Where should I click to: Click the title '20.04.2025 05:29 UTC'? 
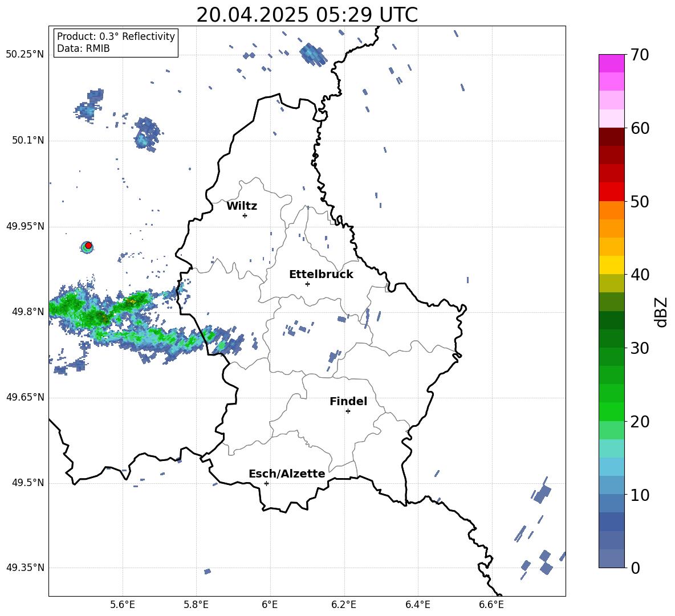pyautogui.click(x=307, y=15)
